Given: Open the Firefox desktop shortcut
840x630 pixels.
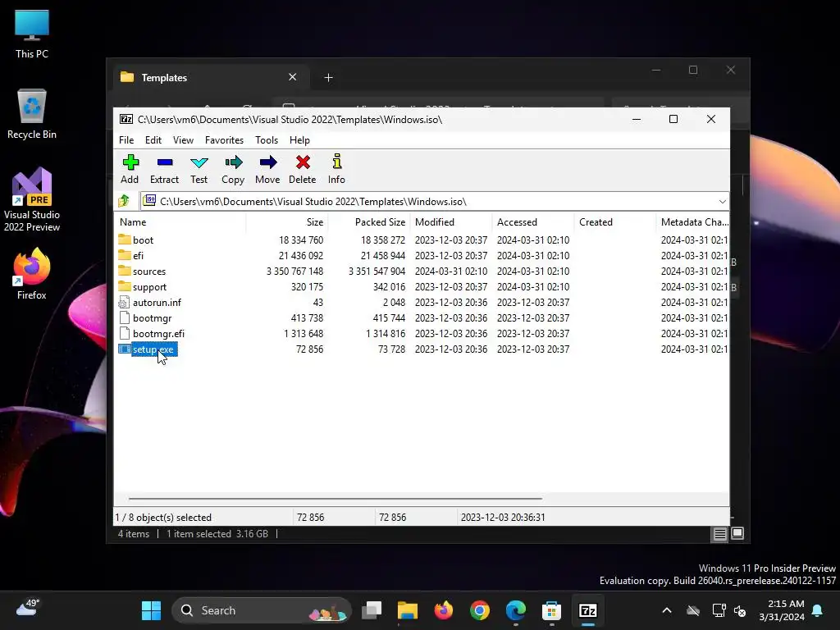Looking at the screenshot, I should 32,274.
